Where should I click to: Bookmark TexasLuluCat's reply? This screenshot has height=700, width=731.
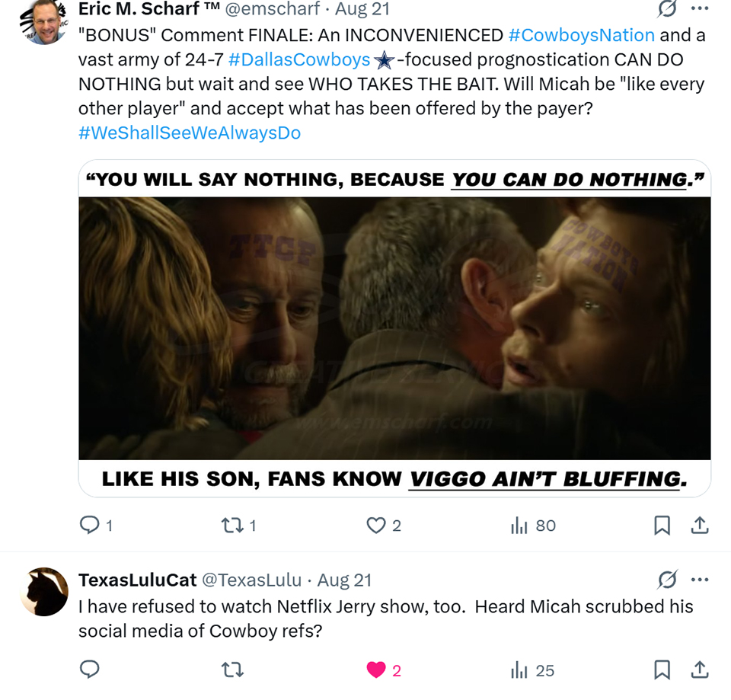click(662, 670)
